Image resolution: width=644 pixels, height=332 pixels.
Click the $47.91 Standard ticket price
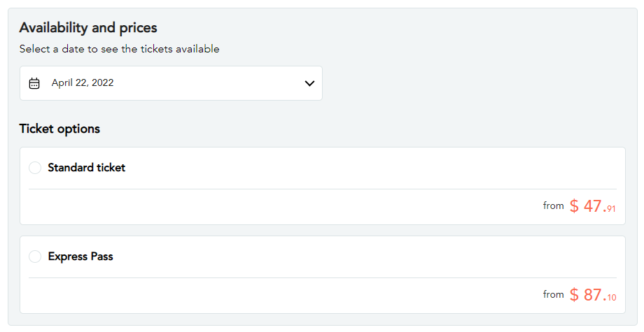click(592, 206)
